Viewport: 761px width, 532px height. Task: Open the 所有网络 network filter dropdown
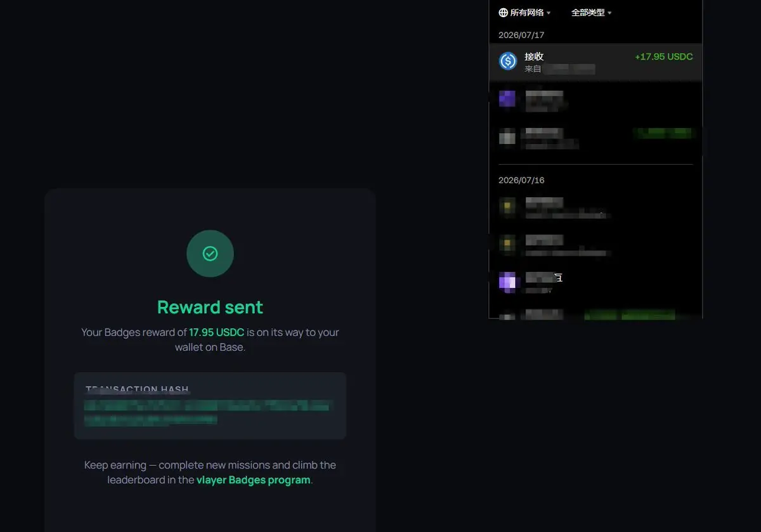[524, 13]
